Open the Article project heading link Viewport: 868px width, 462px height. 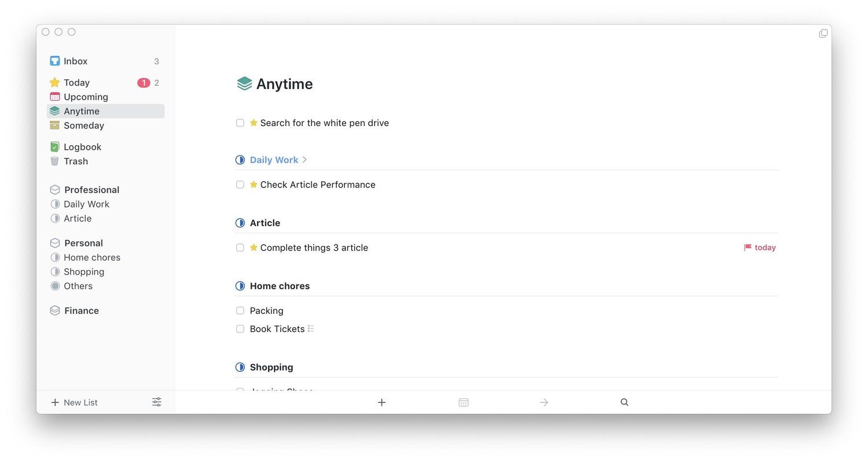pyautogui.click(x=265, y=223)
